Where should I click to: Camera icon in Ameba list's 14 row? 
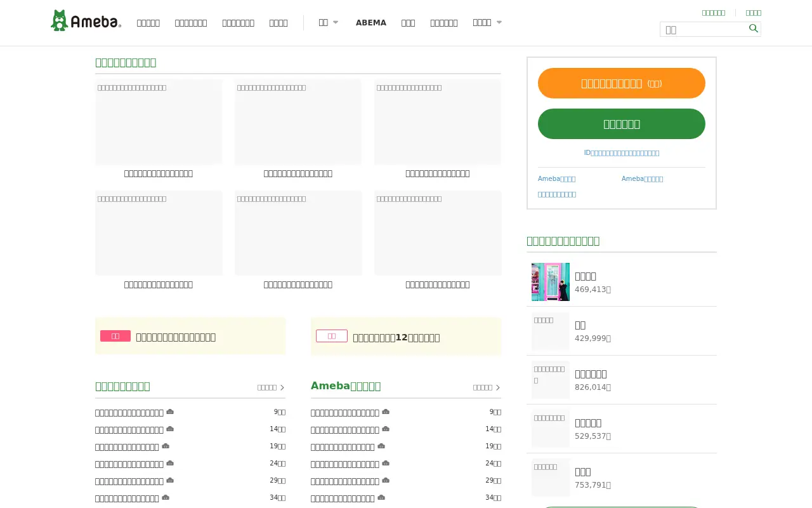386,429
